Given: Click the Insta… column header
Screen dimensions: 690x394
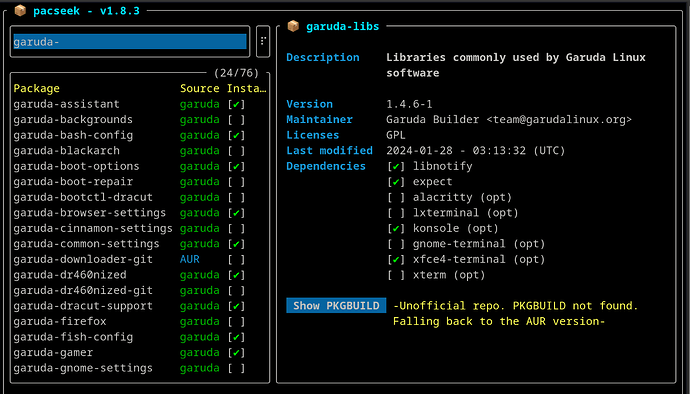Looking at the screenshot, I should 247,88.
